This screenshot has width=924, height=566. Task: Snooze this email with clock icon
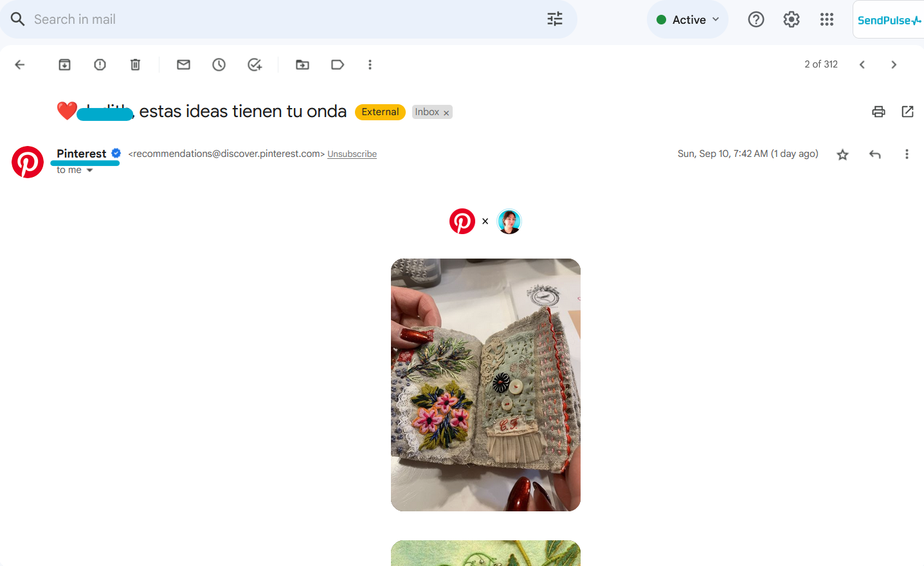[x=219, y=64]
